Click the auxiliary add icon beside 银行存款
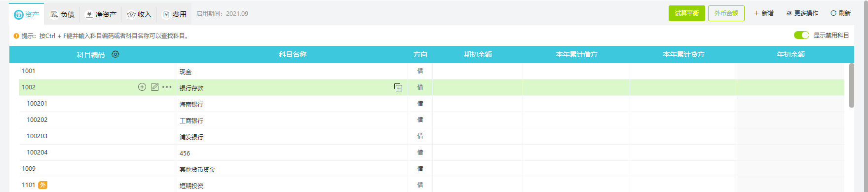Screen dimensions: 868x192 pyautogui.click(x=398, y=87)
